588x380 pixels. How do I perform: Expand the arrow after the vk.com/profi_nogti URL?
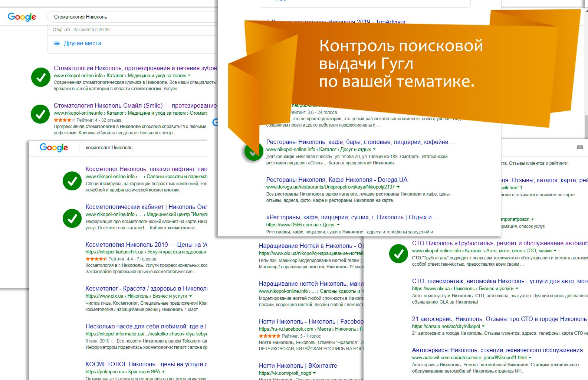[314, 373]
